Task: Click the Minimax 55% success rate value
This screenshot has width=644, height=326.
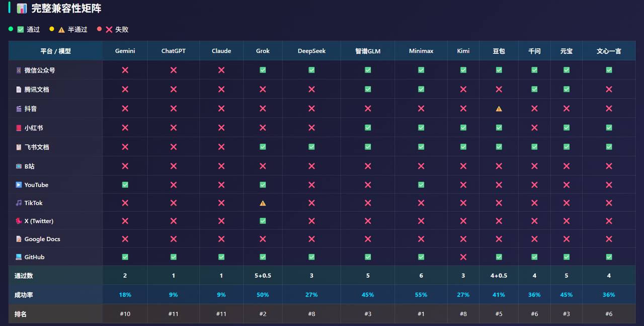Action: click(x=421, y=295)
